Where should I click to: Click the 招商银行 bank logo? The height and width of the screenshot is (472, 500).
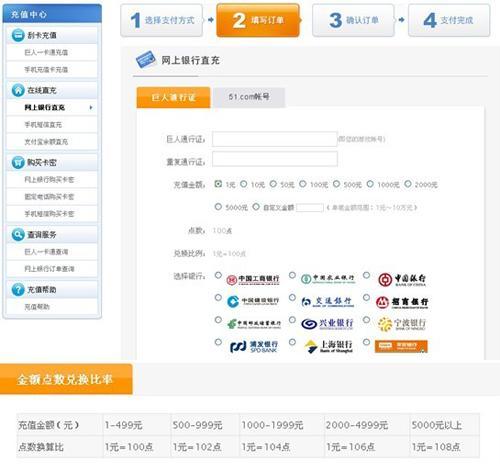pyautogui.click(x=402, y=302)
